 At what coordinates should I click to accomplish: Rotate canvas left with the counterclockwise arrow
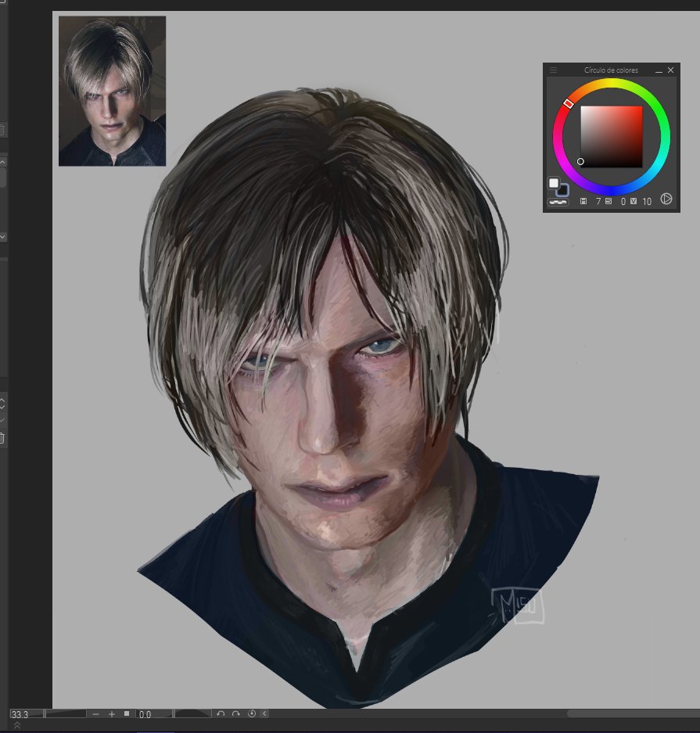[221, 713]
